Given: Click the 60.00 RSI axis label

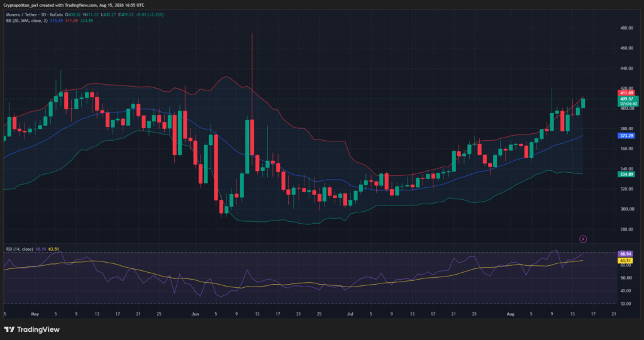Looking at the screenshot, I should (x=626, y=265).
